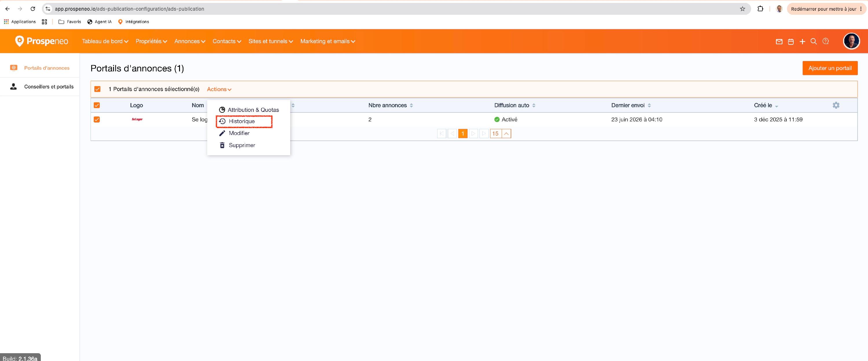The height and width of the screenshot is (361, 868).
Task: Expand the Actions dropdown
Action: point(219,89)
